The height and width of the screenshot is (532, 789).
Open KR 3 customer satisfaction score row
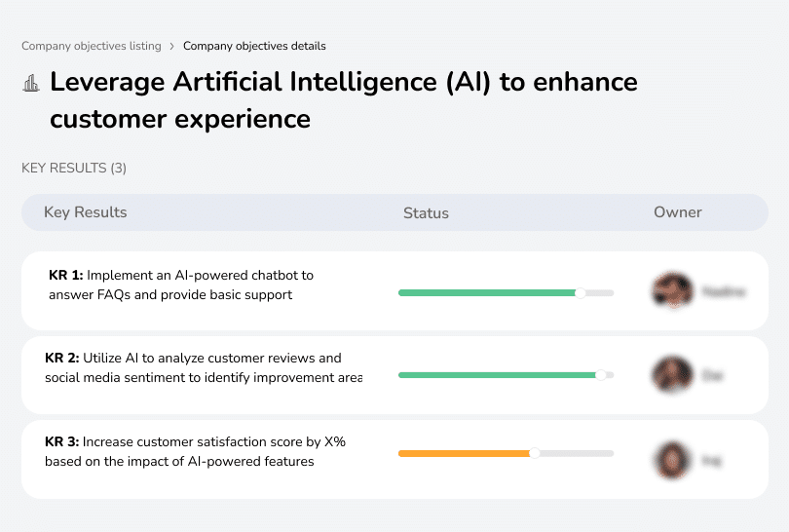pos(195,451)
